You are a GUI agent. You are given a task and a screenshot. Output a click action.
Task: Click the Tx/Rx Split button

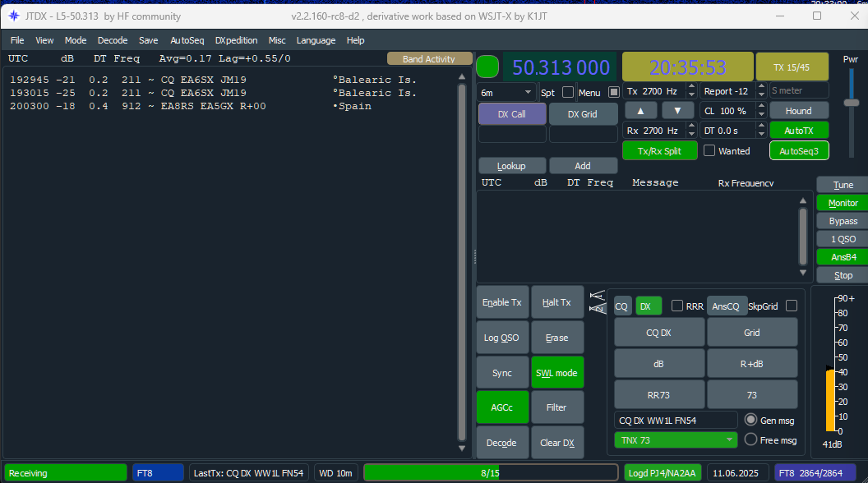coord(659,150)
